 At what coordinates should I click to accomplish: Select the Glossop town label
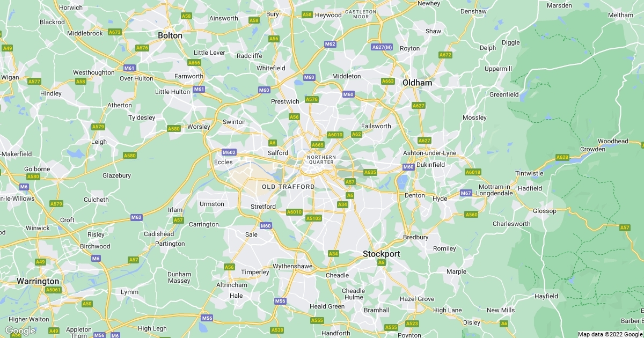tap(544, 211)
